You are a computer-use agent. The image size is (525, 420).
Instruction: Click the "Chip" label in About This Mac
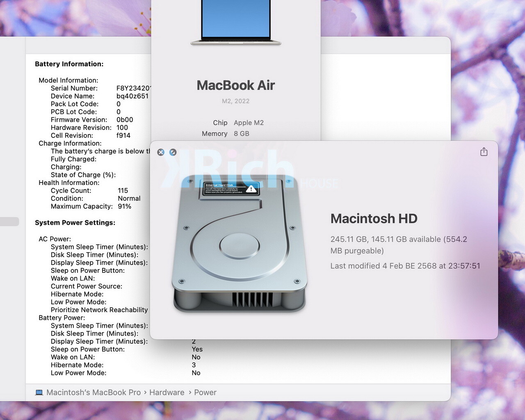(x=220, y=123)
